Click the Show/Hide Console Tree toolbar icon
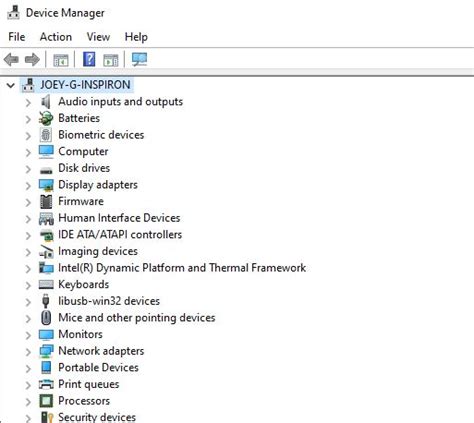Image resolution: width=474 pixels, height=423 pixels. pos(61,60)
